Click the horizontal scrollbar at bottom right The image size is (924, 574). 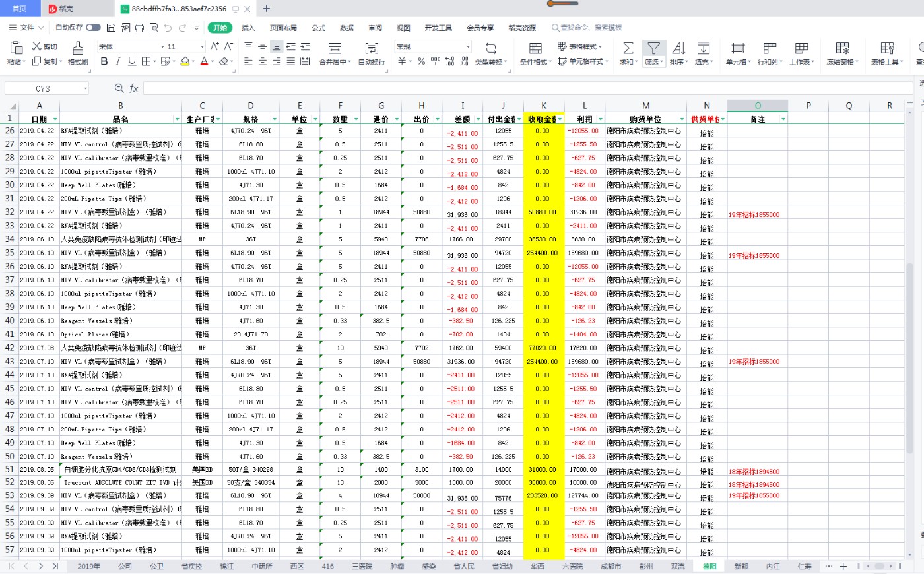pyautogui.click(x=879, y=566)
